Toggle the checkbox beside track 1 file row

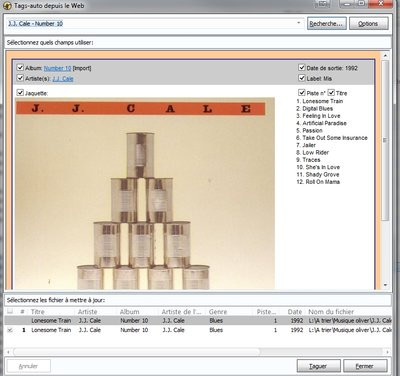(x=10, y=330)
